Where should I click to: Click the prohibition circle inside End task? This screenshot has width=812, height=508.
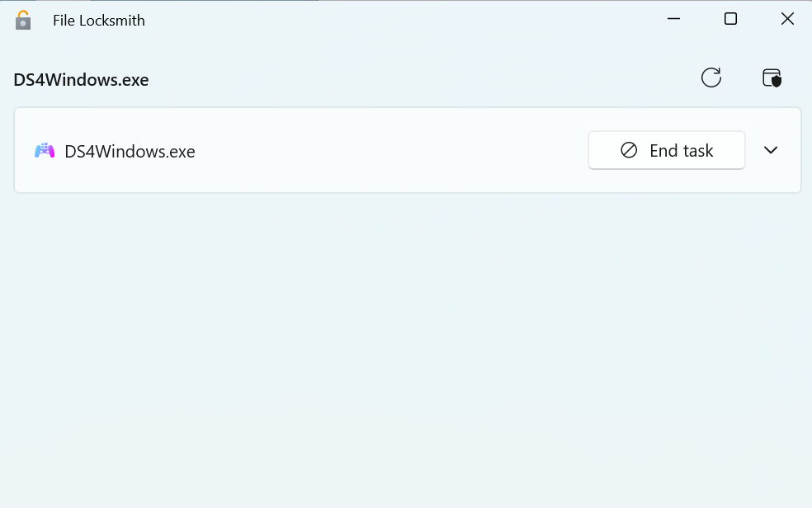(629, 150)
